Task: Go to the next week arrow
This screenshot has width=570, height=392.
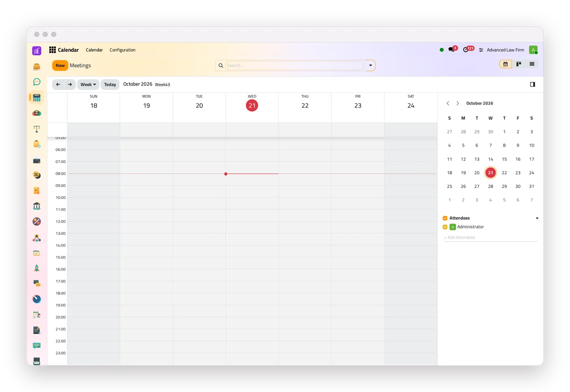Action: (70, 85)
